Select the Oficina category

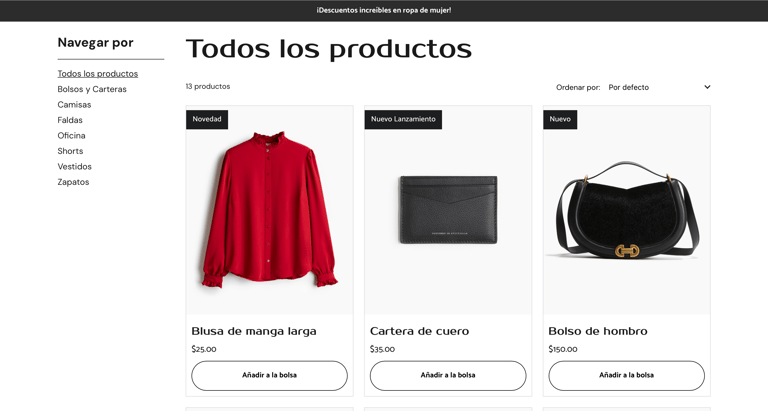pos(72,135)
